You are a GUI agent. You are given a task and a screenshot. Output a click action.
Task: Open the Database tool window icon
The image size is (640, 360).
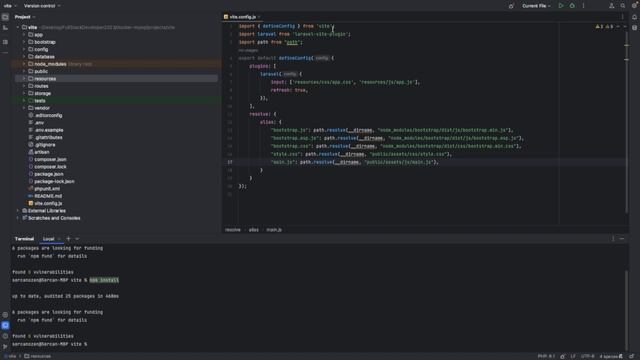[x=634, y=28]
